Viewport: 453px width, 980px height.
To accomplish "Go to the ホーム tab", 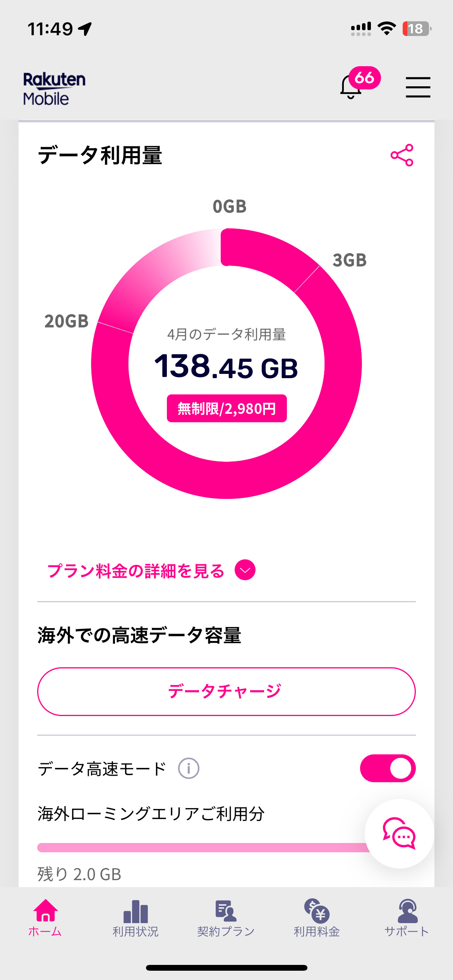I will point(45,918).
